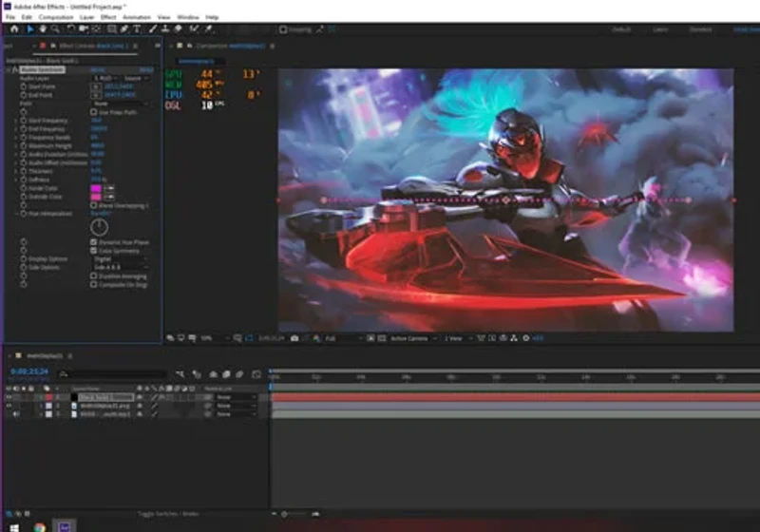
Task: Open the Active Camera dropdown
Action: [x=413, y=338]
